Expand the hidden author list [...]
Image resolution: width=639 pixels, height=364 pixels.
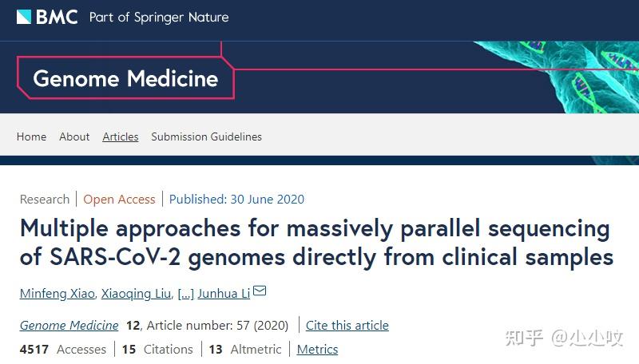[185, 294]
